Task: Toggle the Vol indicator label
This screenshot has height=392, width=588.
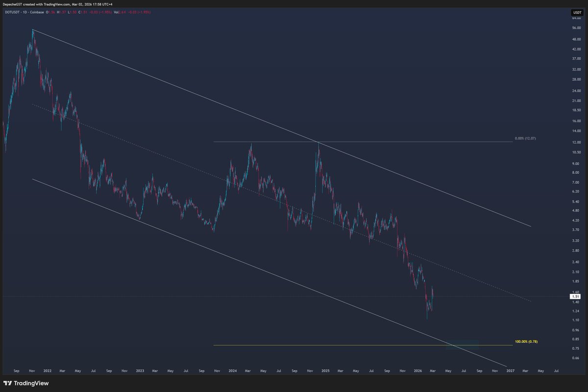Action: tap(116, 12)
